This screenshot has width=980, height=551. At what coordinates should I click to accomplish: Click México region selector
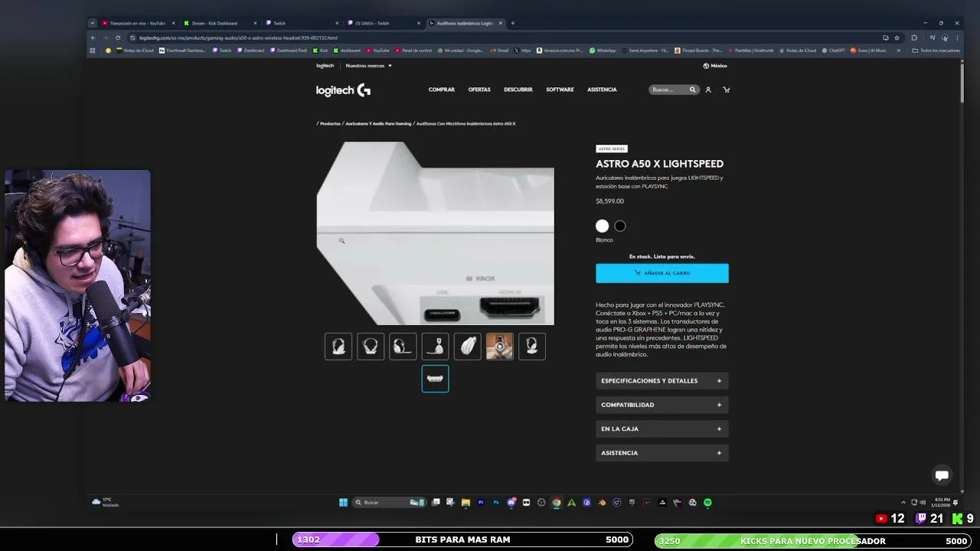(x=715, y=66)
